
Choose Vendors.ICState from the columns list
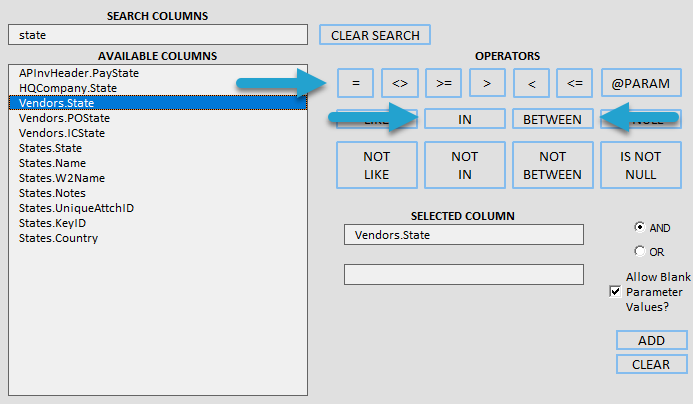click(x=158, y=133)
